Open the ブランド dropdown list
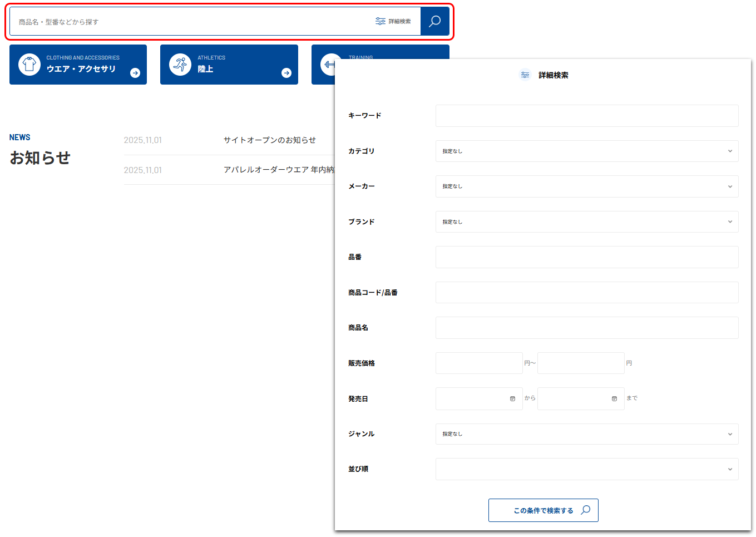756x537 pixels. (x=586, y=222)
